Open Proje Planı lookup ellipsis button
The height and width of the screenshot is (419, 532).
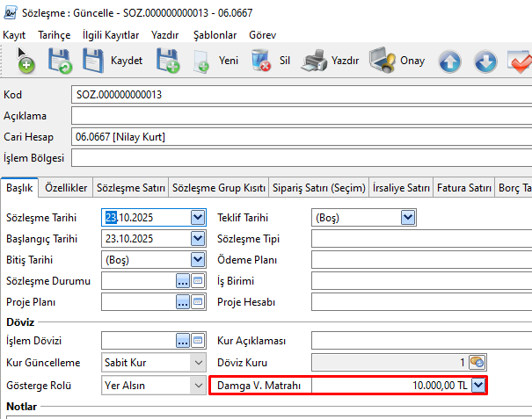tap(183, 302)
